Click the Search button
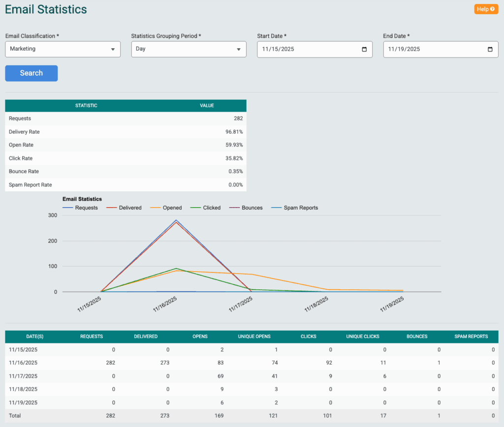The image size is (504, 427). tap(31, 73)
